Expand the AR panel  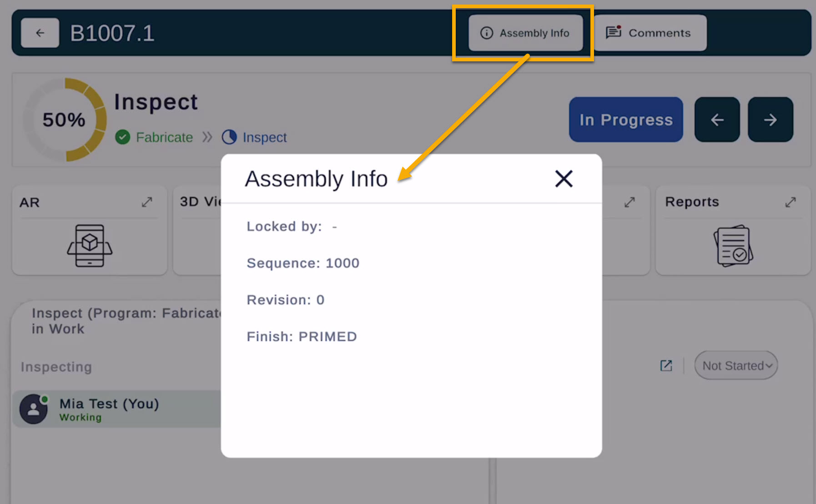pos(147,202)
